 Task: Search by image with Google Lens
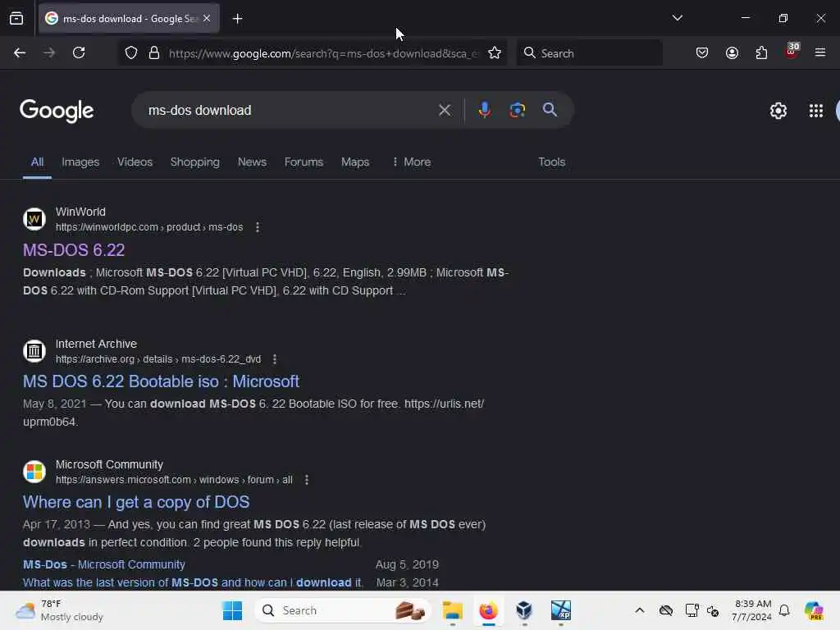pos(517,110)
